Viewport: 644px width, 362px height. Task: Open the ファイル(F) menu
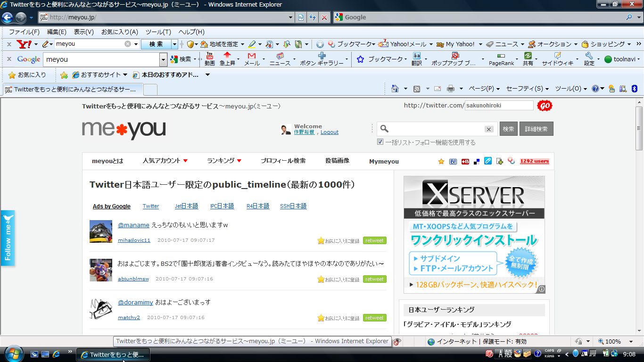[24, 32]
